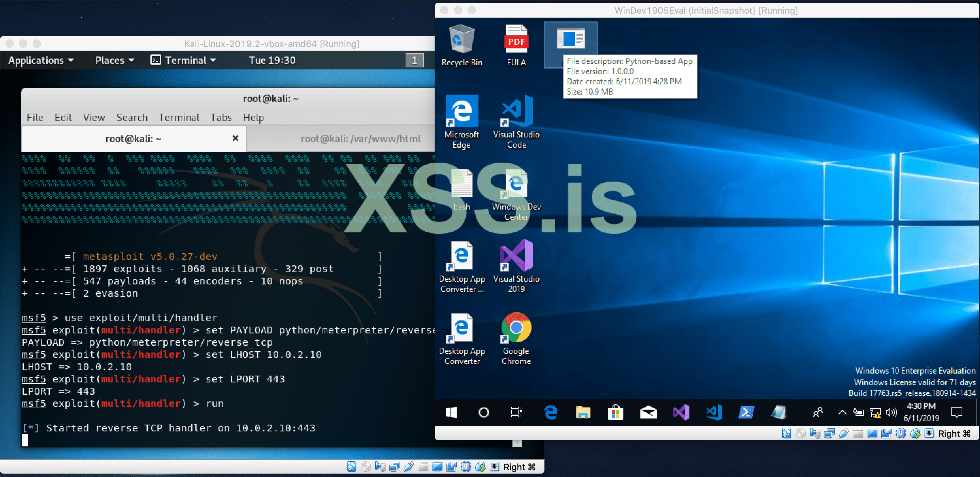Open File Explorer from taskbar
980x477 pixels.
click(583, 412)
